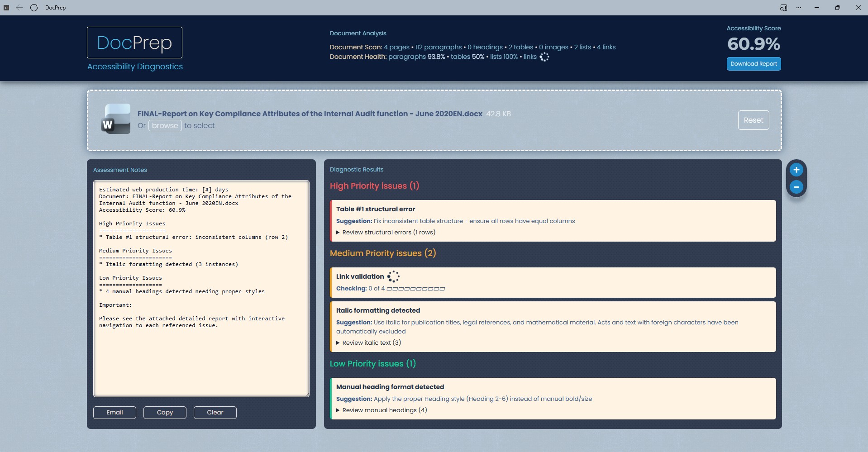Click the back arrow in title bar
Viewport: 868px width, 452px height.
tap(19, 8)
